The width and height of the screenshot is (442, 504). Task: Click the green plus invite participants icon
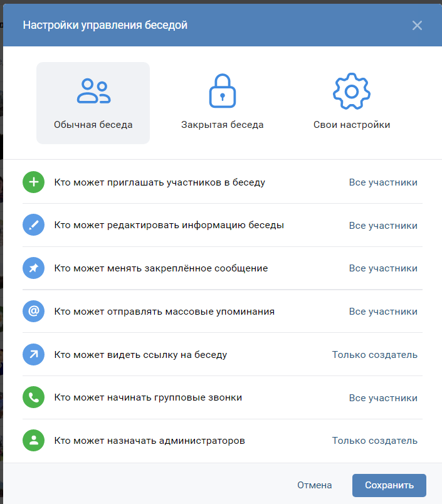pyautogui.click(x=33, y=182)
